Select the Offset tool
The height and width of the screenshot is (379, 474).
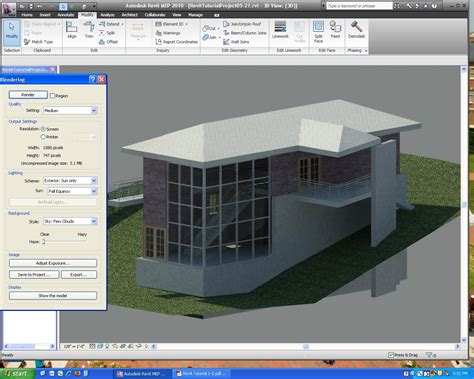click(109, 42)
